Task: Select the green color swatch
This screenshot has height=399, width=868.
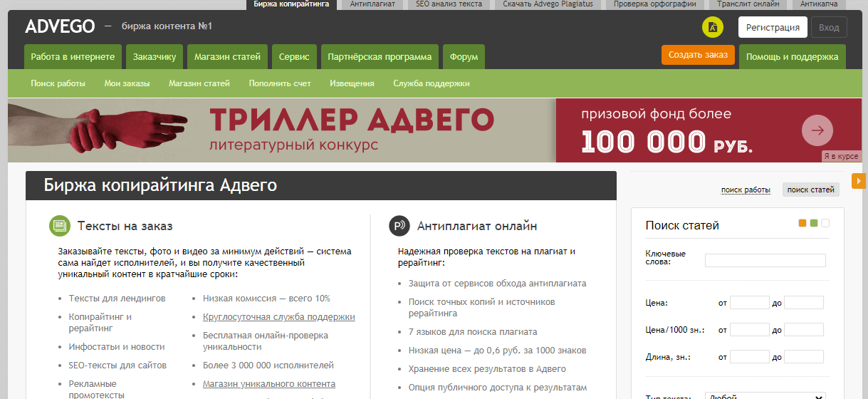Action: pyautogui.click(x=814, y=223)
